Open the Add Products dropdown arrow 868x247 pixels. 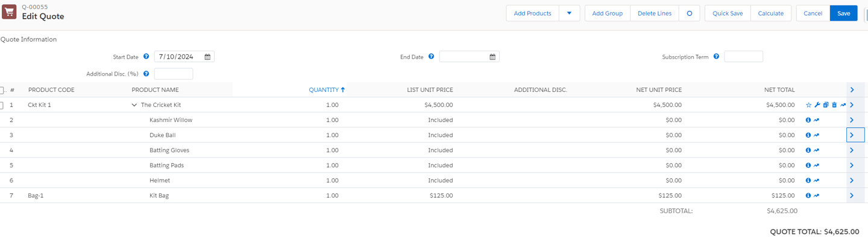click(x=569, y=13)
